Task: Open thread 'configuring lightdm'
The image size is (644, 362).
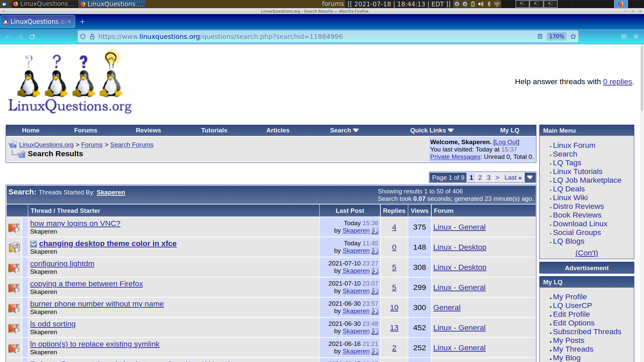Action: click(x=62, y=264)
